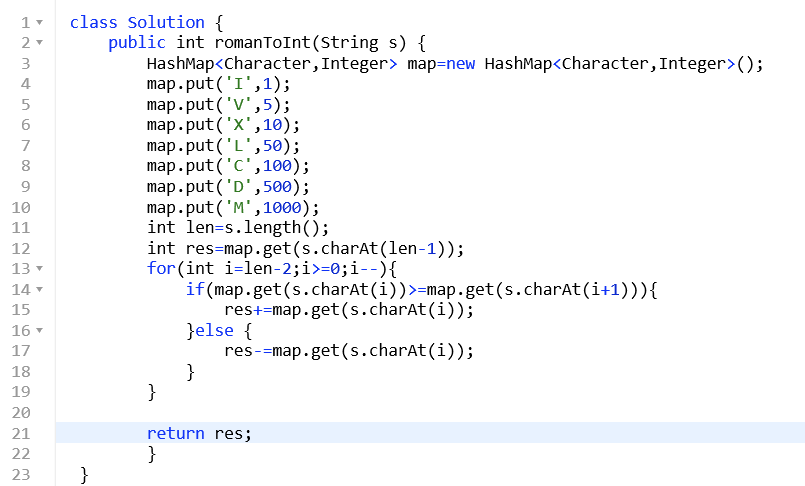The width and height of the screenshot is (805, 486).
Task: Click 'Solution' class name on line 1
Action: pyautogui.click(x=166, y=23)
